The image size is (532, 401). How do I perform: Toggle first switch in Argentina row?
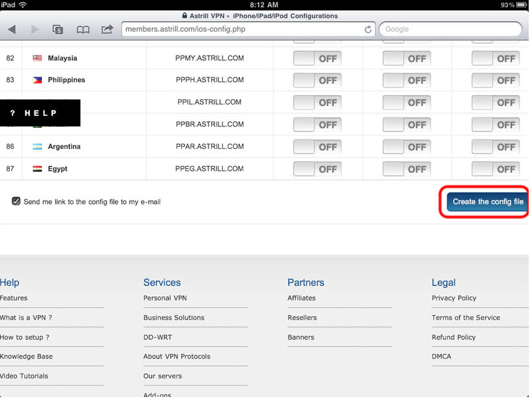pos(317,147)
